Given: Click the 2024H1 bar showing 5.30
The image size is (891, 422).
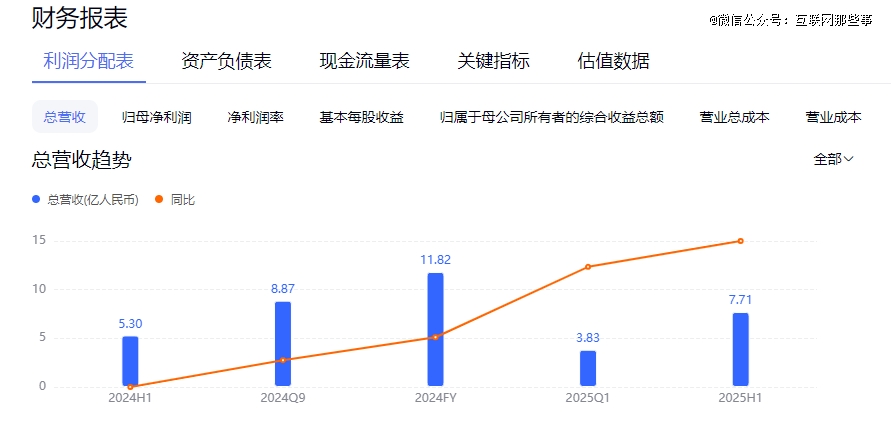Looking at the screenshot, I should (130, 360).
